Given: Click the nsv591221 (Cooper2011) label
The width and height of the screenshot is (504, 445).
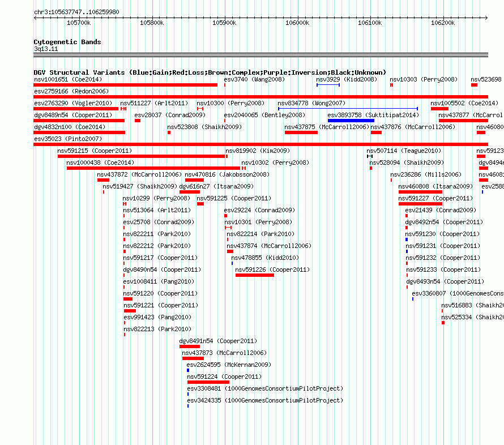Looking at the screenshot, I should pyautogui.click(x=161, y=305).
